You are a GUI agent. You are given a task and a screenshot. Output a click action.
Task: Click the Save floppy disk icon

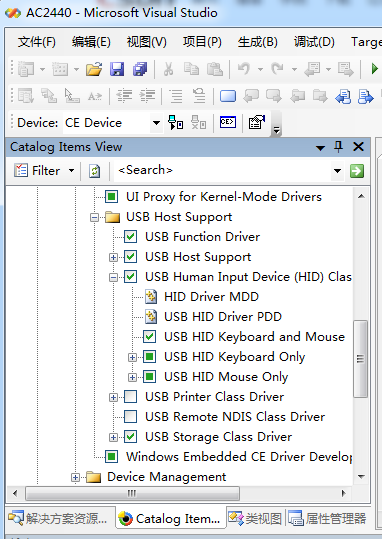tap(117, 69)
